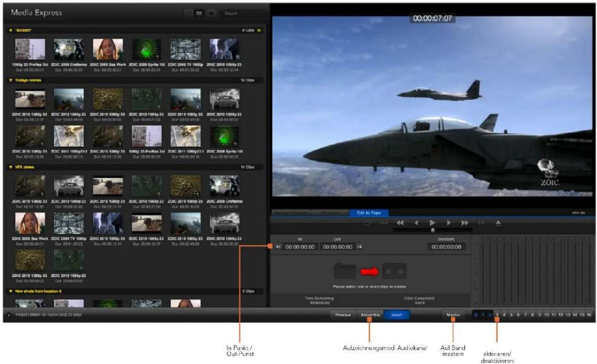Collapse the VFX plates bin
The image size is (597, 364).
point(10,167)
